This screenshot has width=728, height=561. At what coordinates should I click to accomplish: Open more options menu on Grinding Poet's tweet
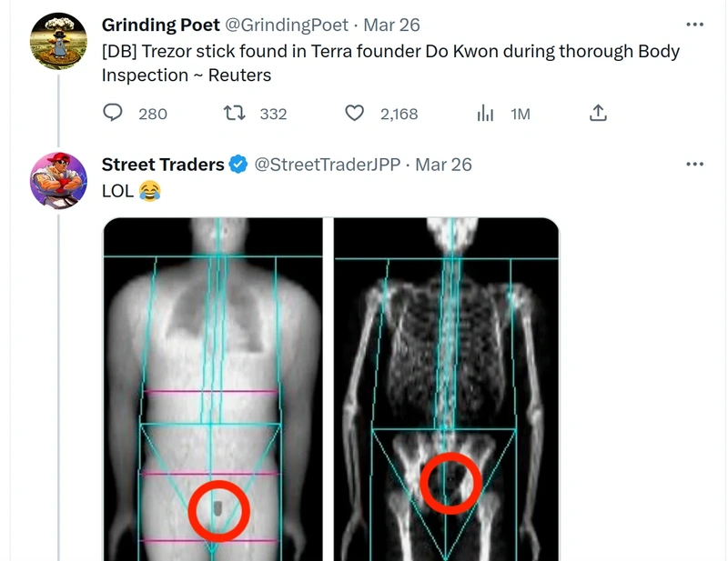pos(694,25)
